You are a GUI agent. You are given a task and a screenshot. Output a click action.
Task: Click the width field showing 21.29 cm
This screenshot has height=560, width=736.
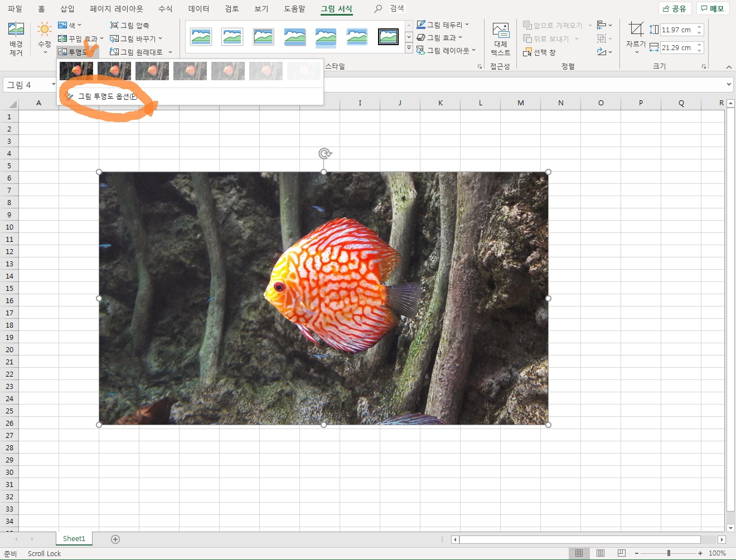677,47
